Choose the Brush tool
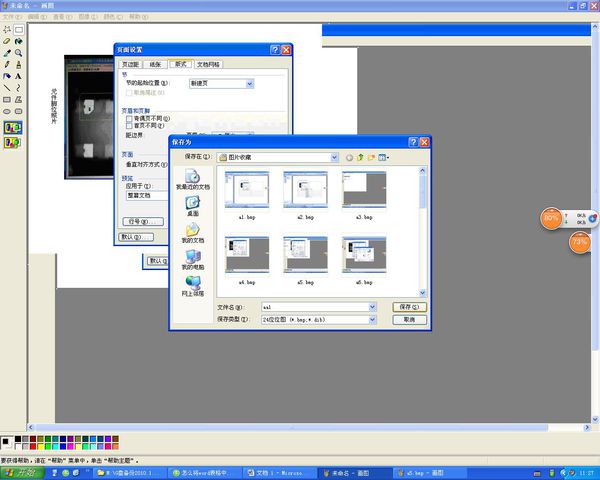The image size is (600, 480). (18, 64)
